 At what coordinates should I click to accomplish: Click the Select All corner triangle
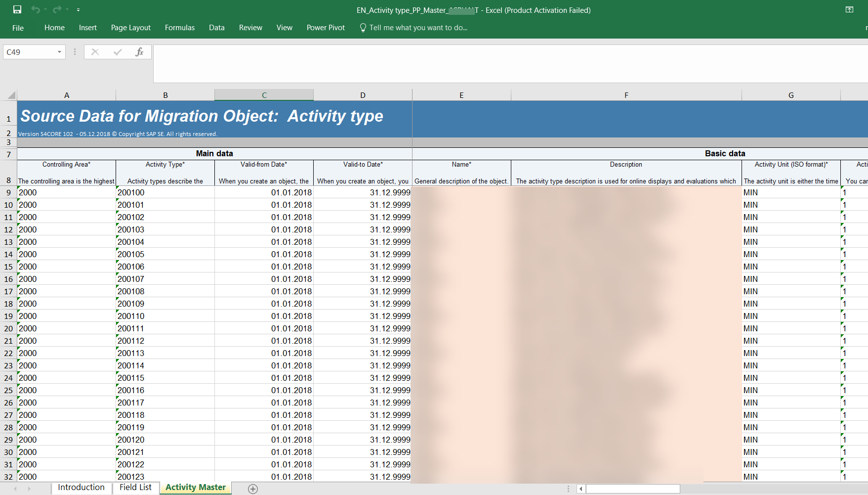11,95
